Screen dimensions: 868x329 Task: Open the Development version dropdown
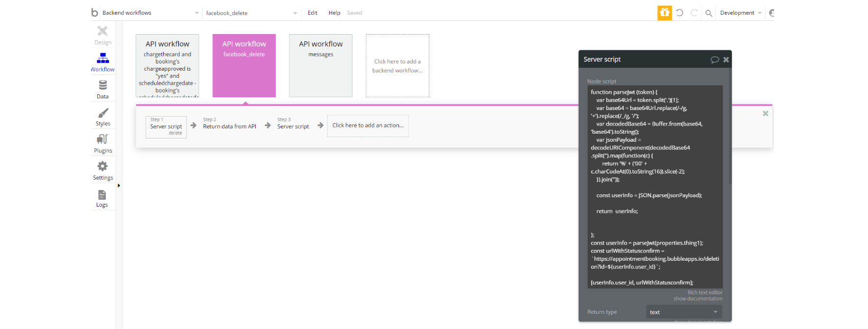tap(740, 13)
